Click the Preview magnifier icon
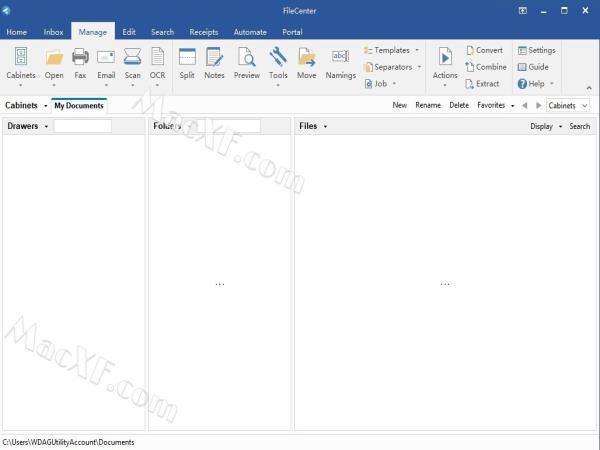Image resolution: width=600 pixels, height=450 pixels. (247, 57)
